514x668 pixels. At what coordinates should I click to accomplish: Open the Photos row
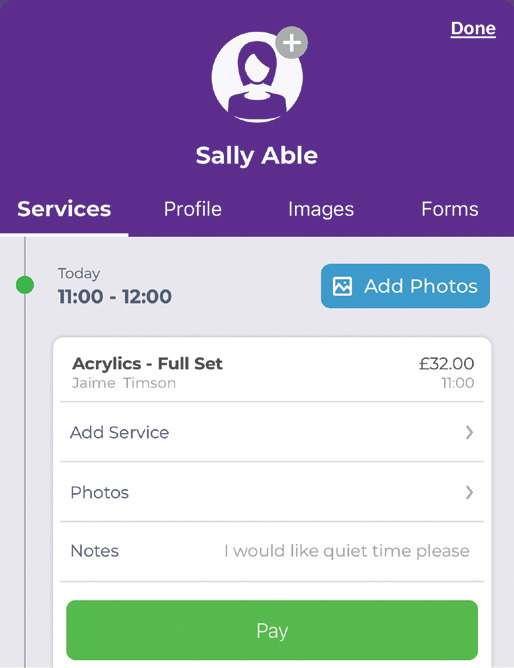[x=272, y=492]
